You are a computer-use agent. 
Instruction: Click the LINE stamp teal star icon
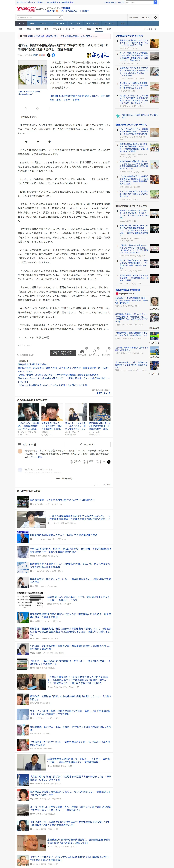click(x=118, y=116)
